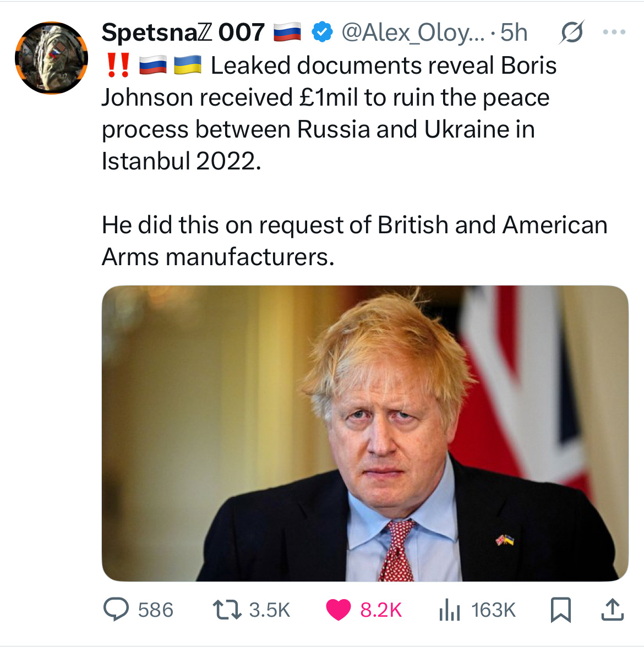This screenshot has height=647, width=644.
Task: Open the Boris Johnson photo
Action: (x=364, y=433)
